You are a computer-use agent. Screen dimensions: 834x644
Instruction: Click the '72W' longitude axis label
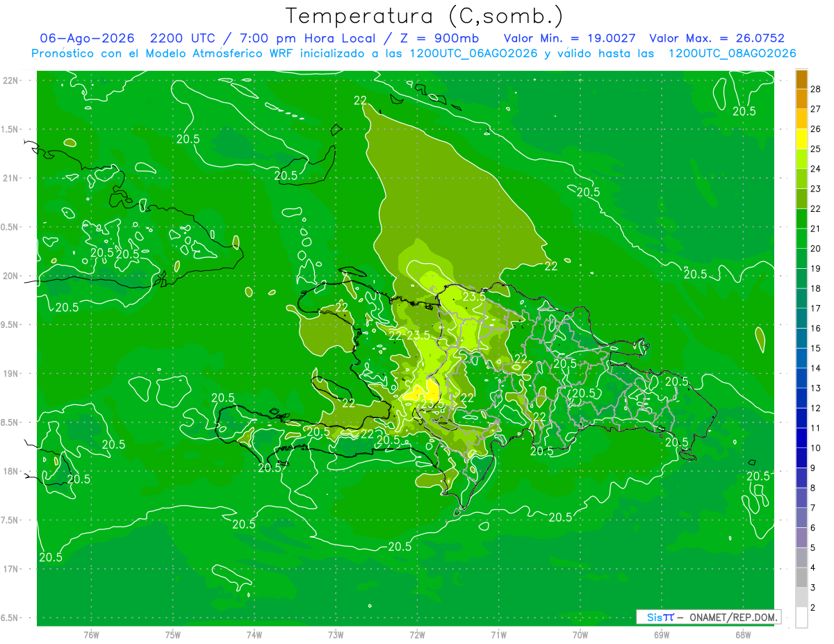(417, 634)
